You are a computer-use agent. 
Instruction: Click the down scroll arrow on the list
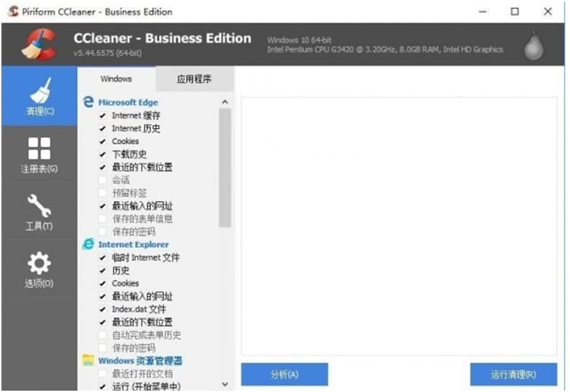pos(224,384)
